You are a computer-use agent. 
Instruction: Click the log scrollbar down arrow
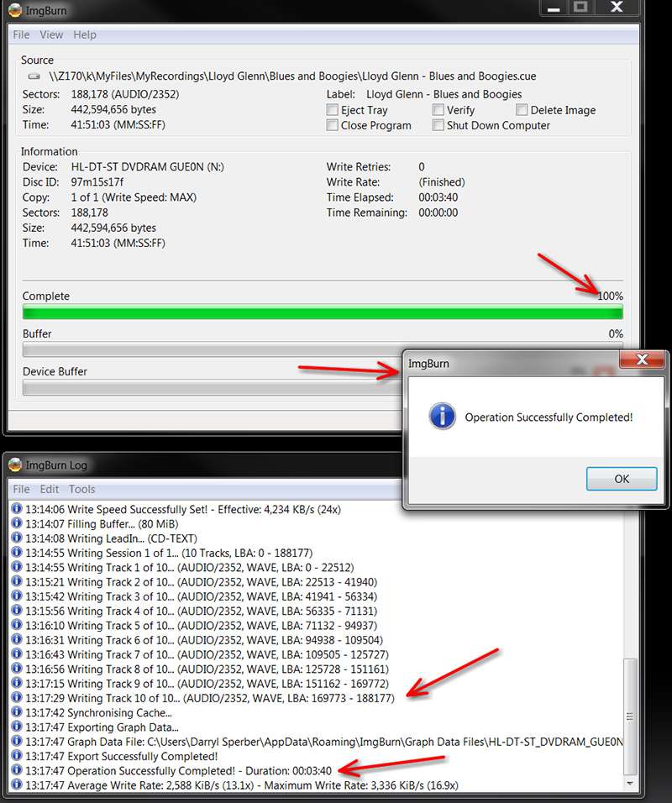click(629, 784)
